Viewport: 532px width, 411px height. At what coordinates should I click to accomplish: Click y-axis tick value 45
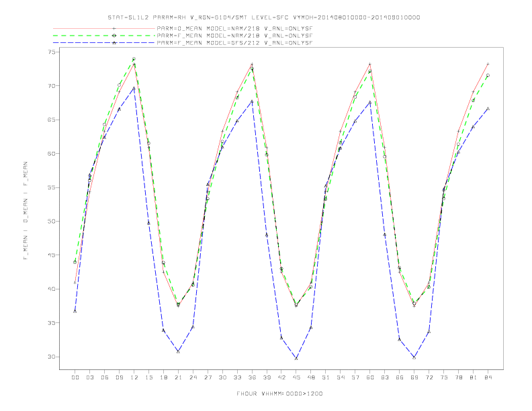pyautogui.click(x=52, y=255)
